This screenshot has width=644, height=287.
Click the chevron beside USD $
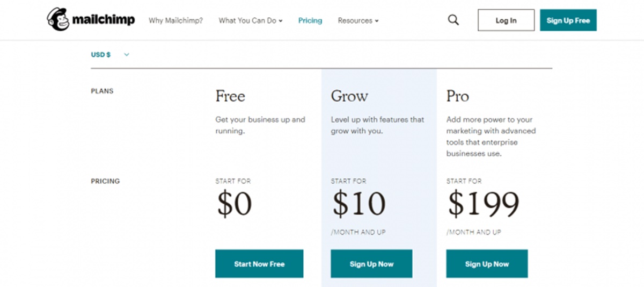click(127, 54)
